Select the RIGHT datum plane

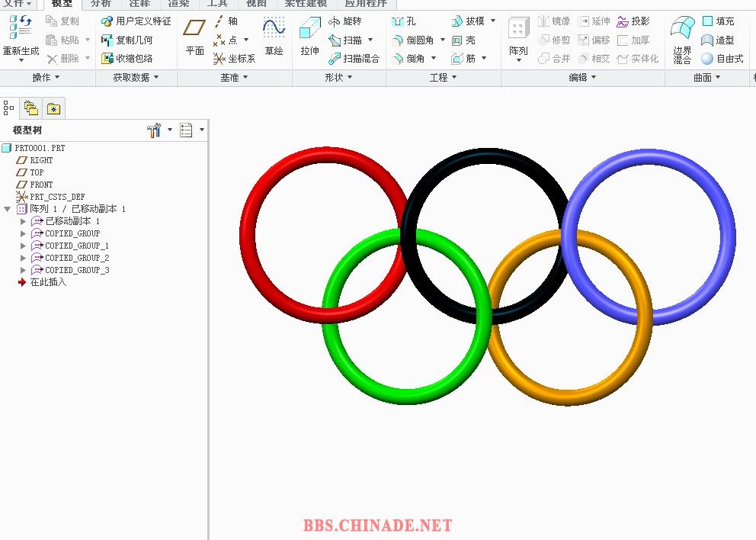tap(35, 159)
